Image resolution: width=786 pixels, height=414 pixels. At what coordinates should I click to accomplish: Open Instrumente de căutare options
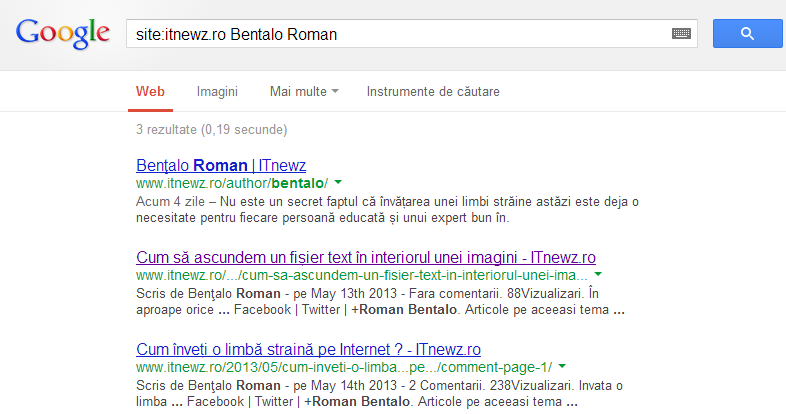tap(433, 91)
